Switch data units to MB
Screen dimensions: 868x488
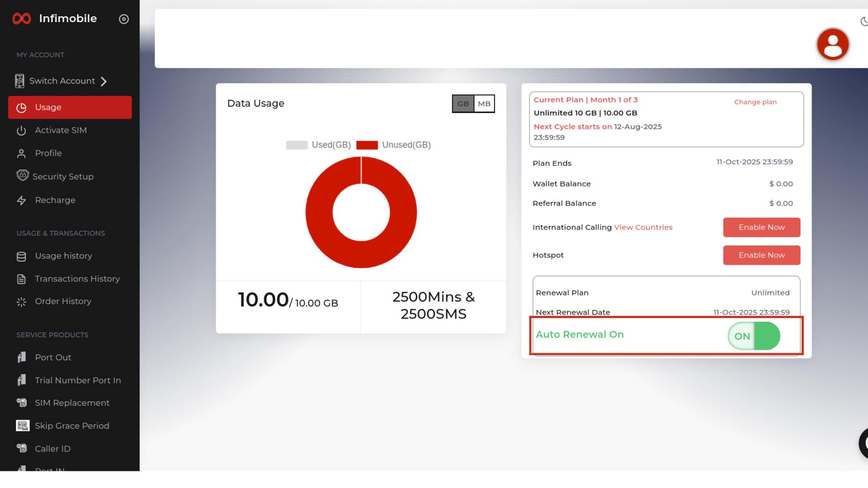pos(484,103)
